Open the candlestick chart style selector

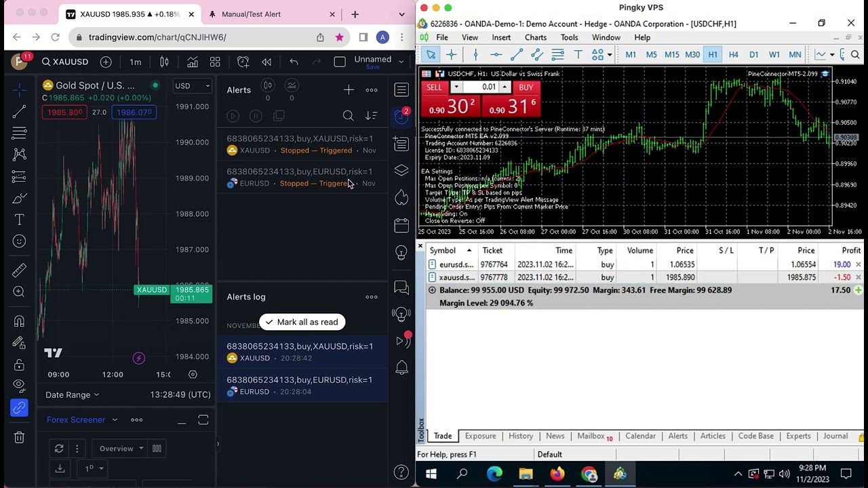[x=164, y=62]
